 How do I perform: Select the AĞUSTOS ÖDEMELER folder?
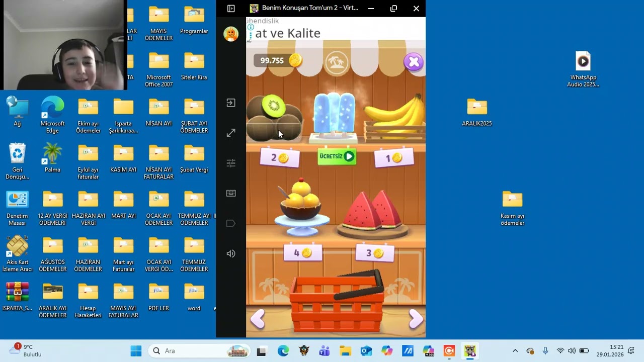[x=53, y=254]
